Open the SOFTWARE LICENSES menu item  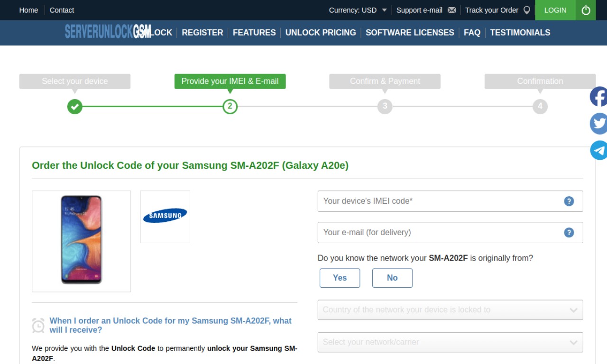(x=410, y=33)
